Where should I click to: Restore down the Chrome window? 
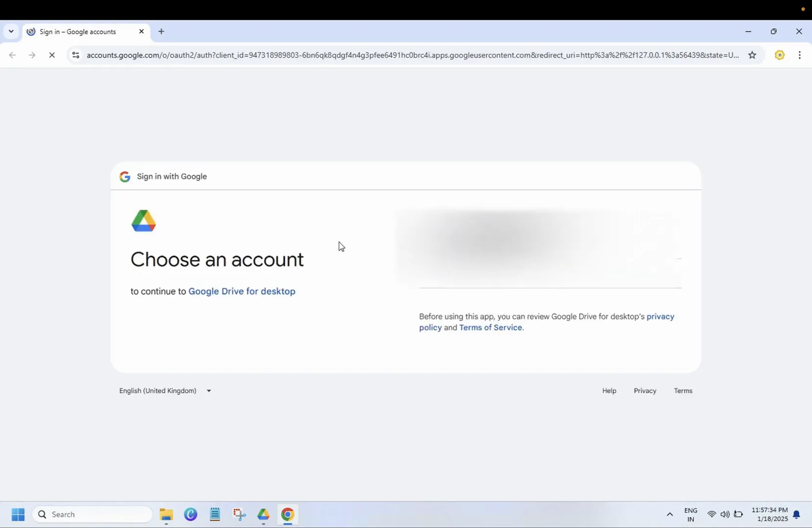(773, 31)
